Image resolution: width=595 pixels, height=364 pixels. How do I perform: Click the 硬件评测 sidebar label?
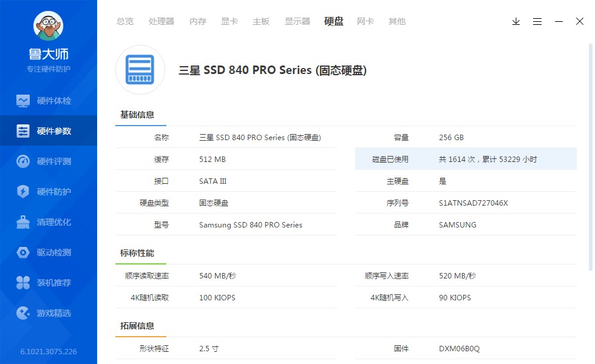(54, 161)
